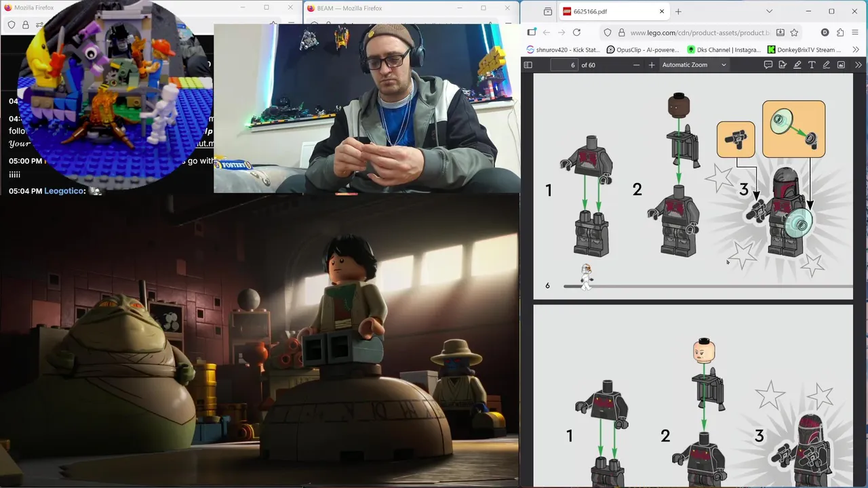Save the PDF page to Pocket icon
The image size is (868, 488).
coord(781,33)
